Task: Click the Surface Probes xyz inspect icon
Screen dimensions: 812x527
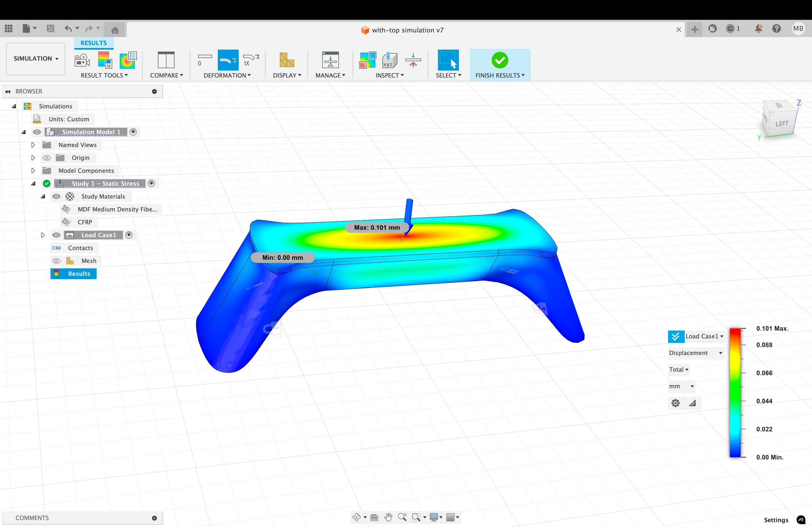Action: (389, 60)
